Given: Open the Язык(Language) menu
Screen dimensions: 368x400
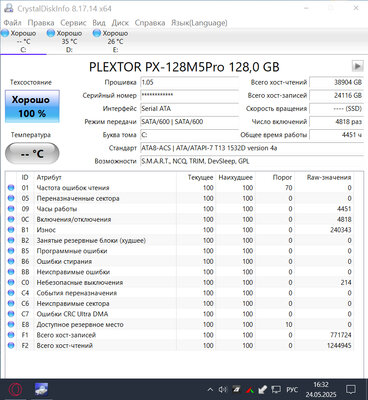Looking at the screenshot, I should click(199, 23).
